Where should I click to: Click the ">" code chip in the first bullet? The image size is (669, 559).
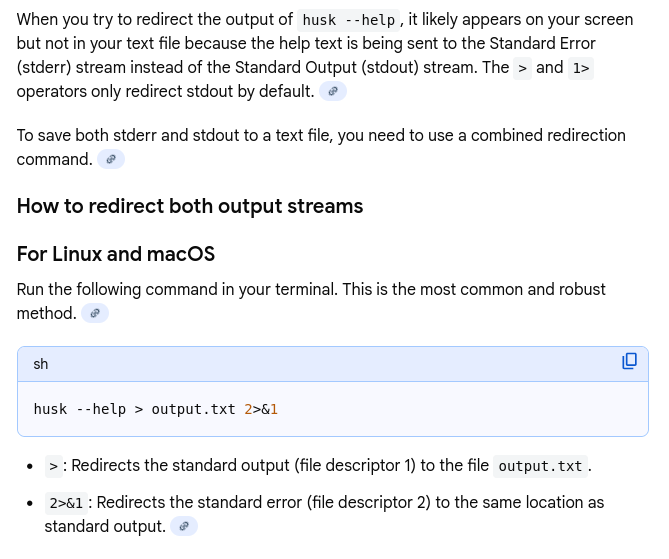pos(54,467)
